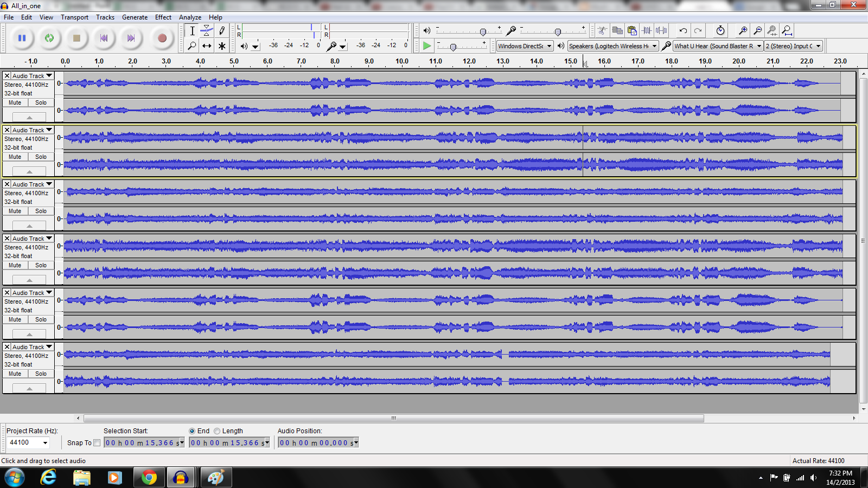The image size is (868, 488).
Task: Expand the Speakers output device dropdown
Action: [x=613, y=46]
